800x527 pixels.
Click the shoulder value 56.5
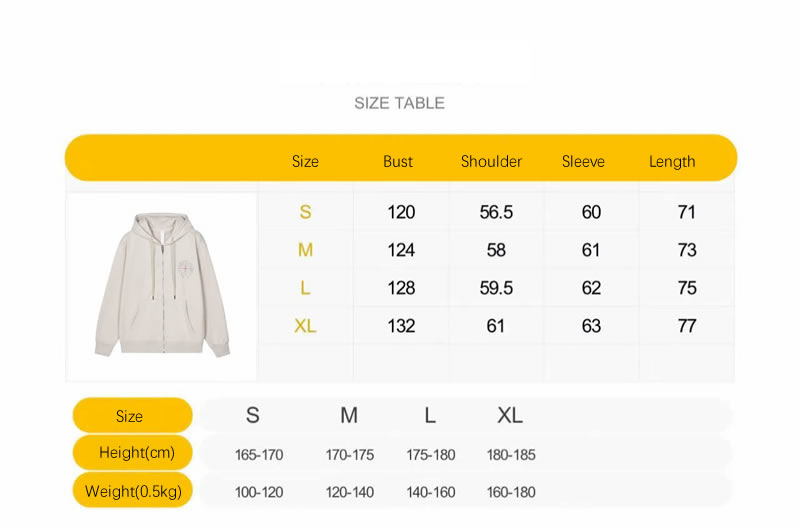click(x=496, y=212)
